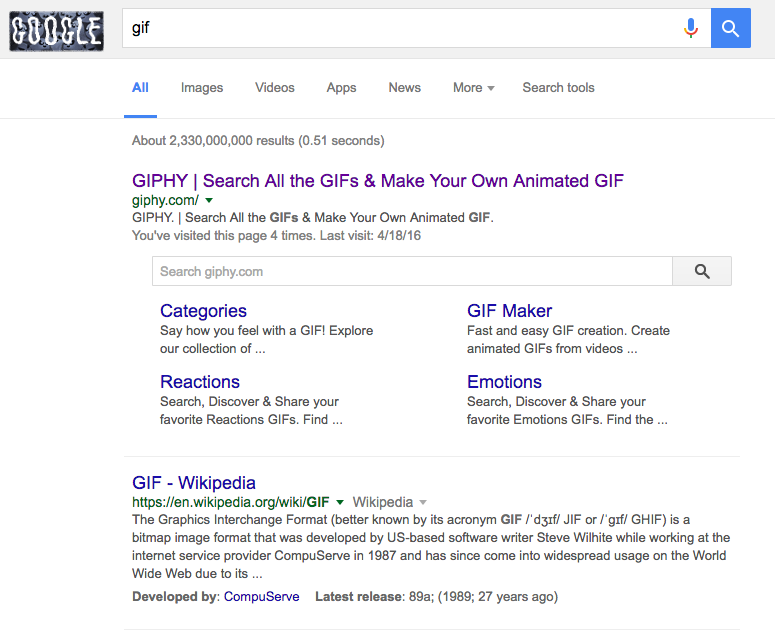The image size is (775, 639).
Task: Open the GIPHY search result title
Action: point(378,181)
